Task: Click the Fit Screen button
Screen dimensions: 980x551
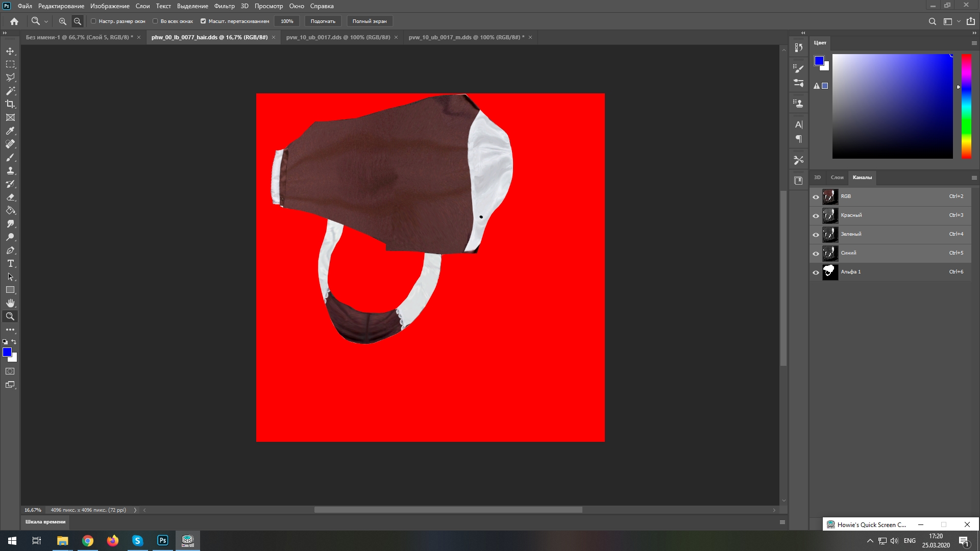Action: click(323, 21)
